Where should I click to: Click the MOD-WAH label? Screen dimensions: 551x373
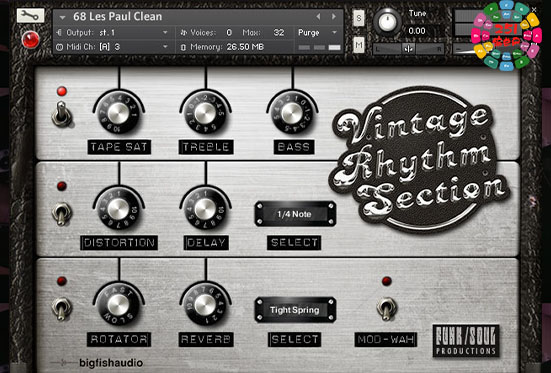386,340
